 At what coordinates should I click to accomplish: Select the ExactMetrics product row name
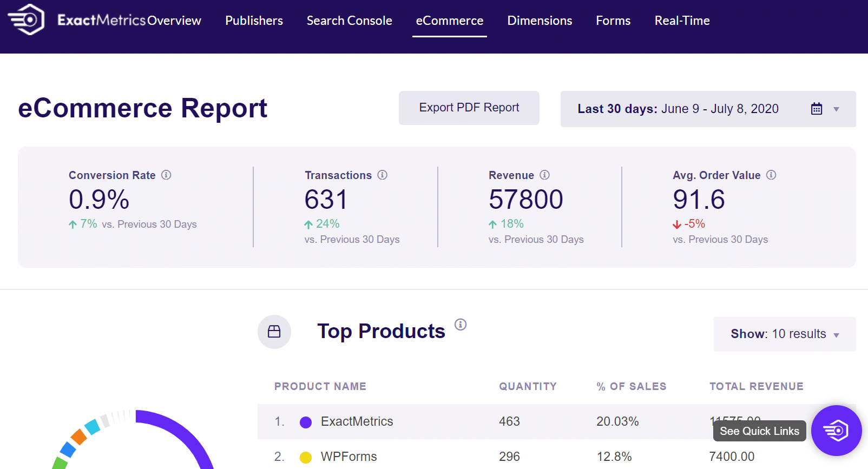(x=357, y=421)
